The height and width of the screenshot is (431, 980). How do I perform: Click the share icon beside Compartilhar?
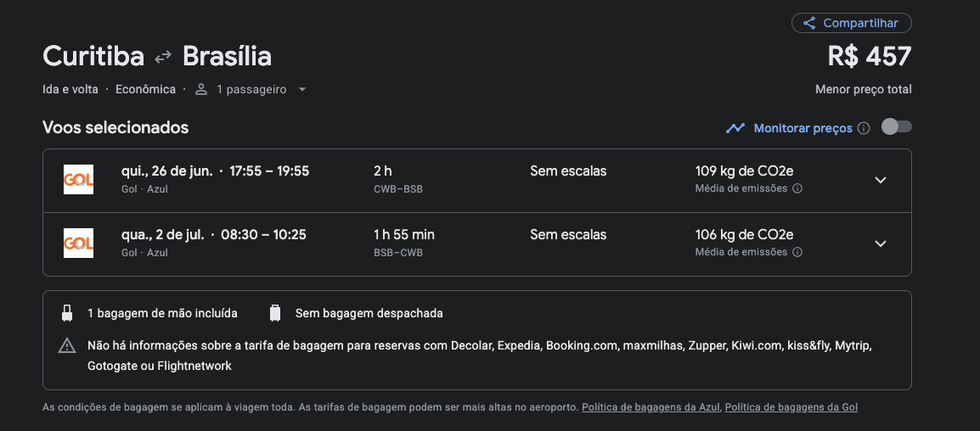[x=808, y=23]
